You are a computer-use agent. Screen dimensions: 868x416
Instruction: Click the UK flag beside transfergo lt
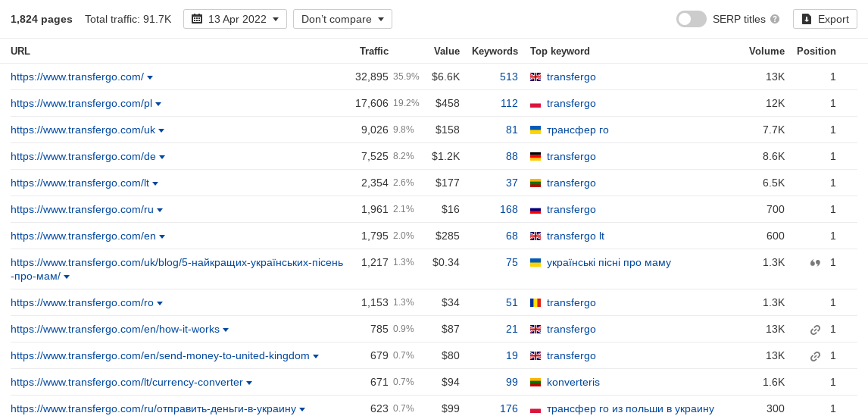point(535,236)
